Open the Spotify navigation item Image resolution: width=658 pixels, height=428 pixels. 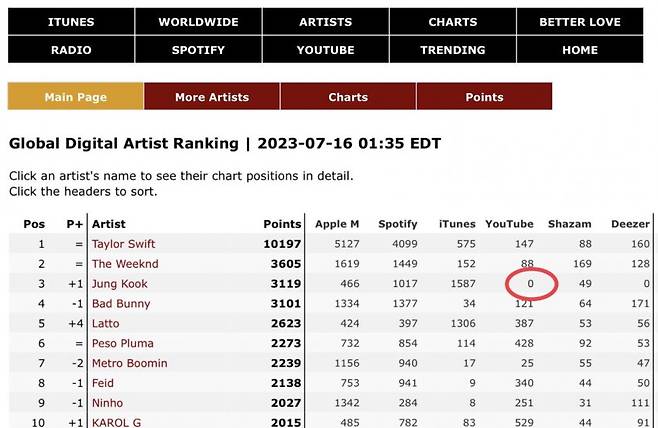point(198,50)
